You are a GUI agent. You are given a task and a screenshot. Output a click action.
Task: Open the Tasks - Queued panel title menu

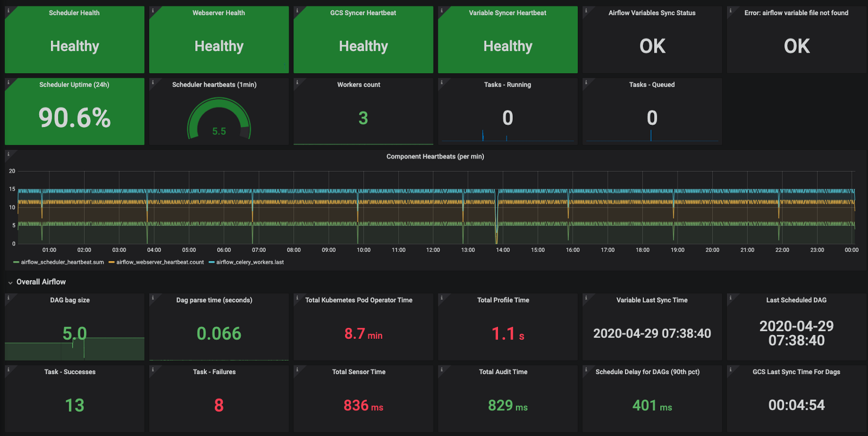[x=652, y=85]
